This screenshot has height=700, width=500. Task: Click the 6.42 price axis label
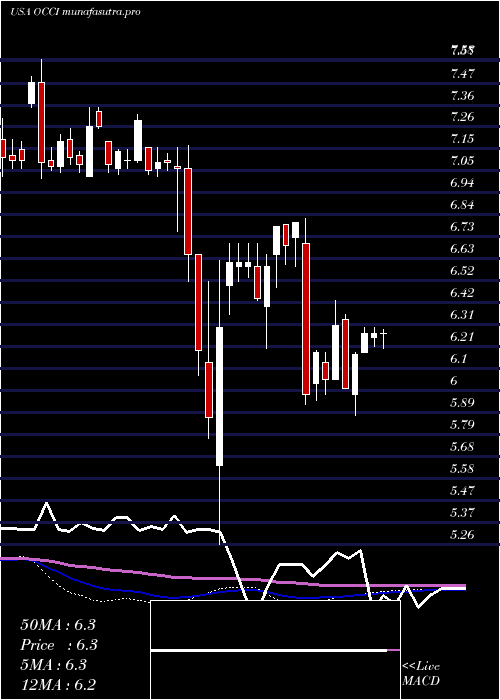[x=463, y=293]
